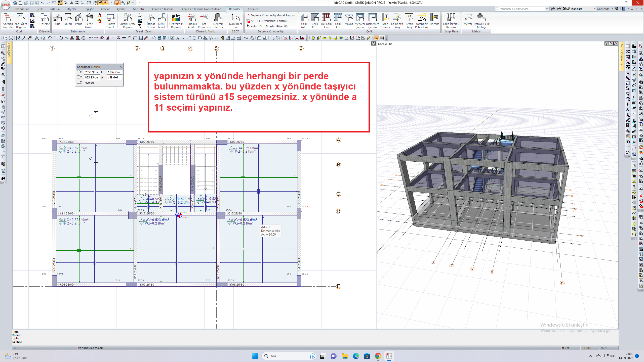
Task: Open the Görünüm dropdown menu
Action: click(605, 9)
